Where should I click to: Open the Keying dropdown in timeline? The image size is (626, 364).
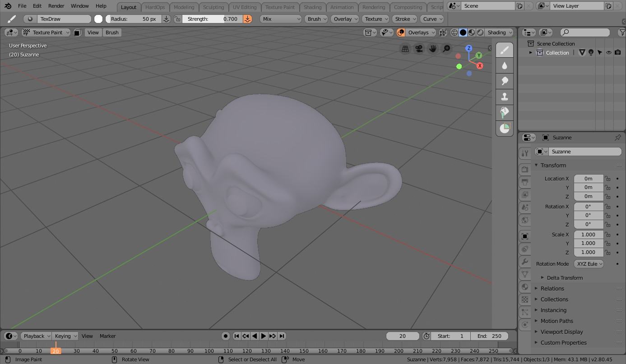tap(65, 336)
